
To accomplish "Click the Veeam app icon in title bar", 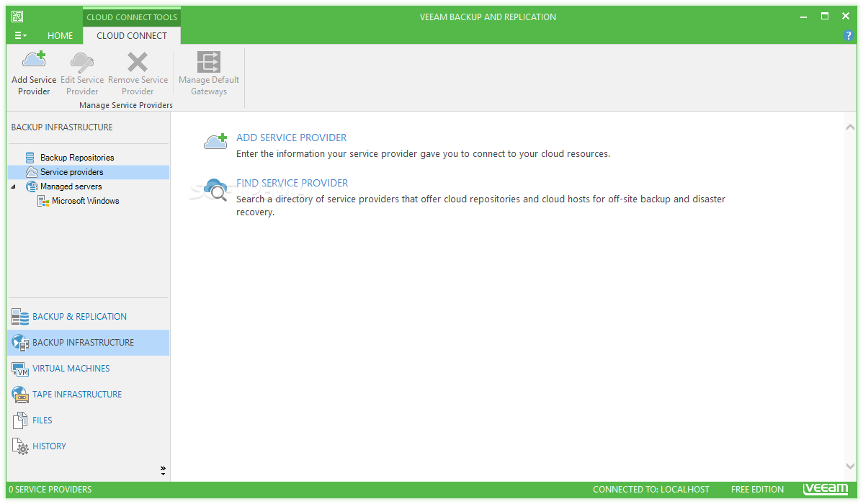I will click(x=17, y=17).
